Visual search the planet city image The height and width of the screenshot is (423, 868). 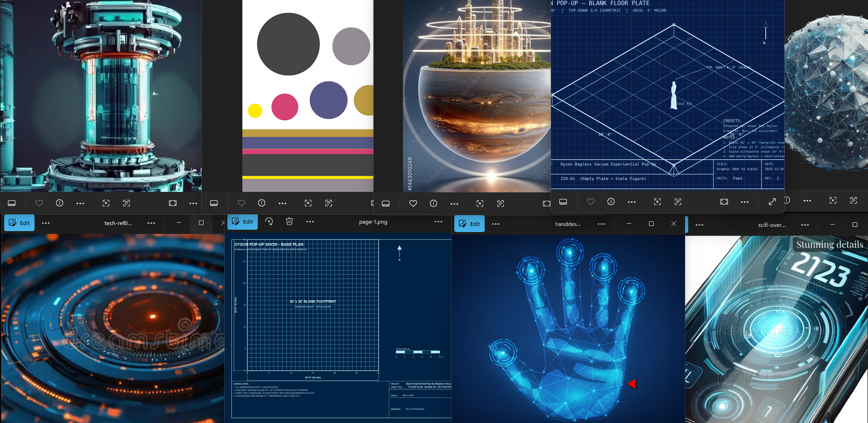[x=480, y=204]
